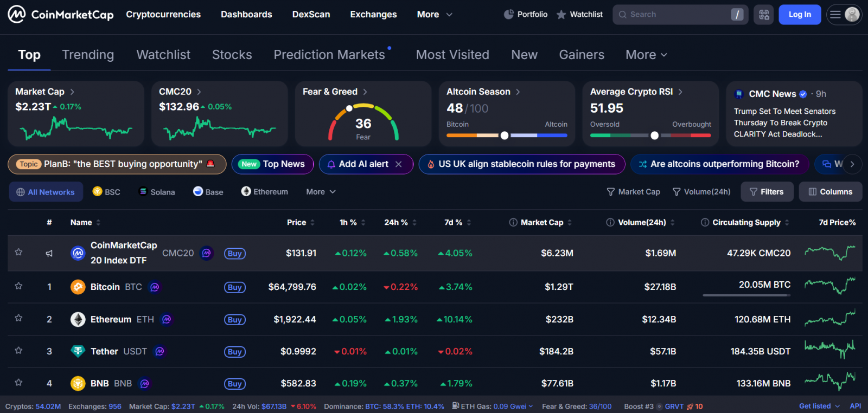Image resolution: width=868 pixels, height=413 pixels.
Task: Click the badge icon next to USDT
Action: (x=159, y=352)
